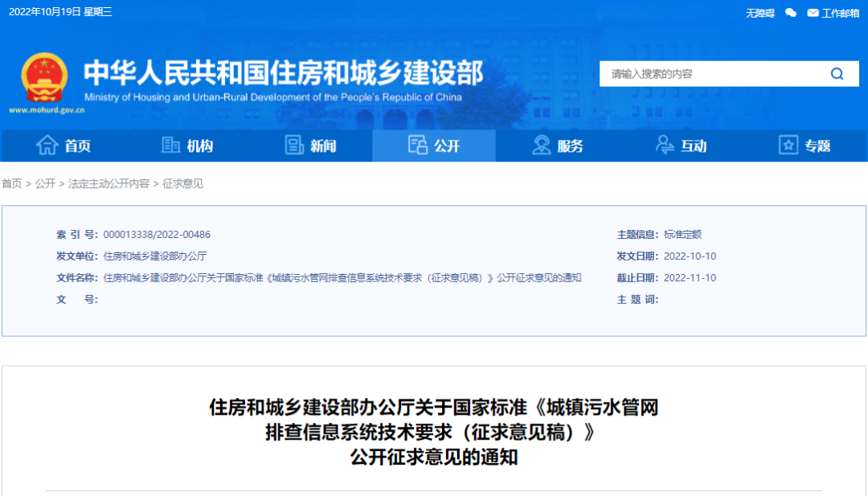Select the newspaper icon next to 新闻
Viewport: 868px width, 496px height.
point(294,146)
